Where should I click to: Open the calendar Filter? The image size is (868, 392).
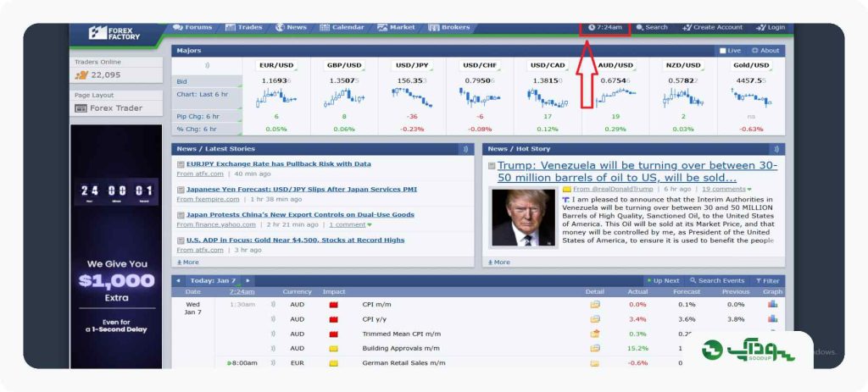click(x=767, y=281)
